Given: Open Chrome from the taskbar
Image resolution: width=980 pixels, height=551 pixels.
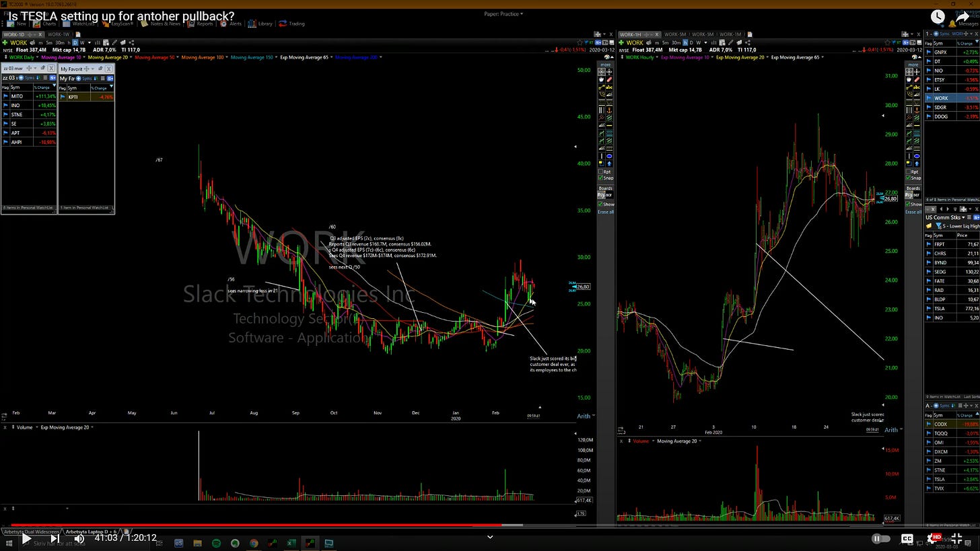Looking at the screenshot, I should 254,543.
